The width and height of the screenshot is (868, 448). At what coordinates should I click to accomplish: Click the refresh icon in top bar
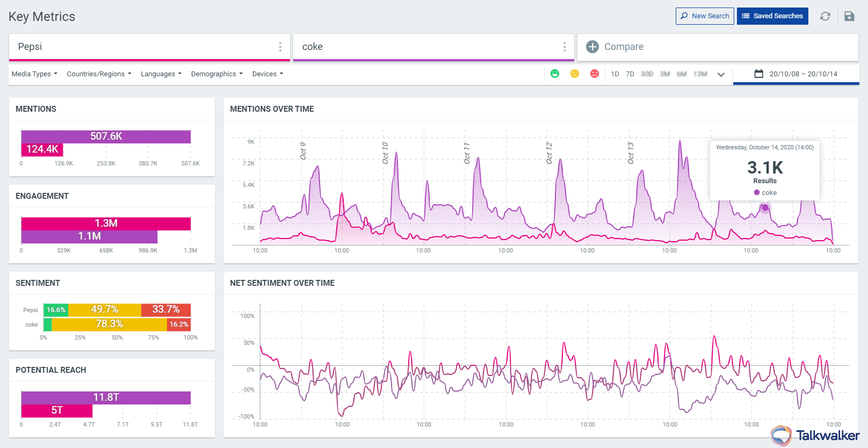(x=825, y=16)
